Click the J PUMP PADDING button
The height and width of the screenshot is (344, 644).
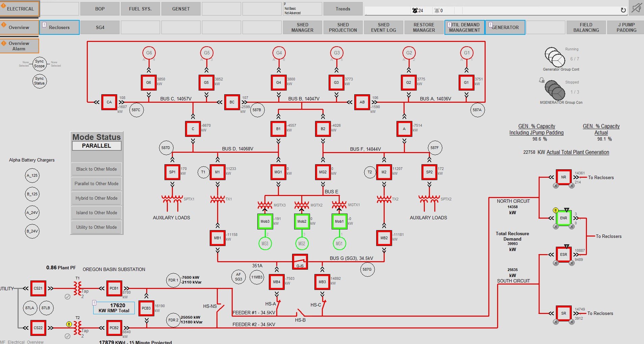626,27
